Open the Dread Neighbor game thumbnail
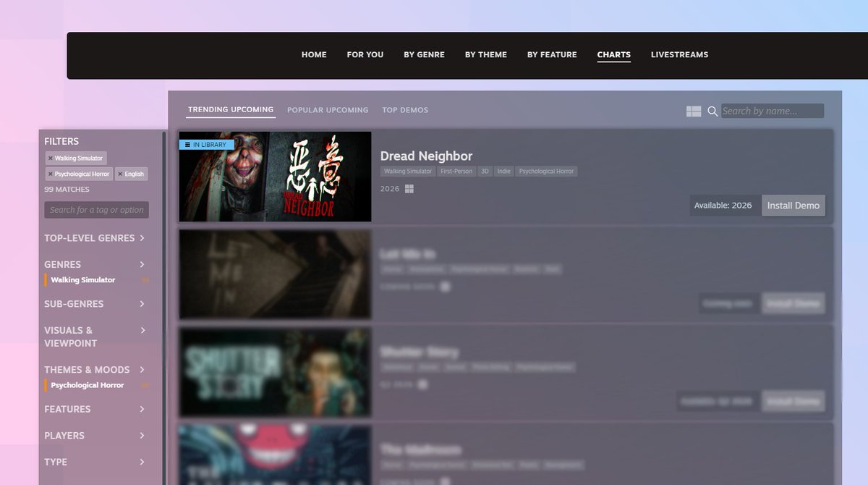The image size is (868, 485). (276, 177)
